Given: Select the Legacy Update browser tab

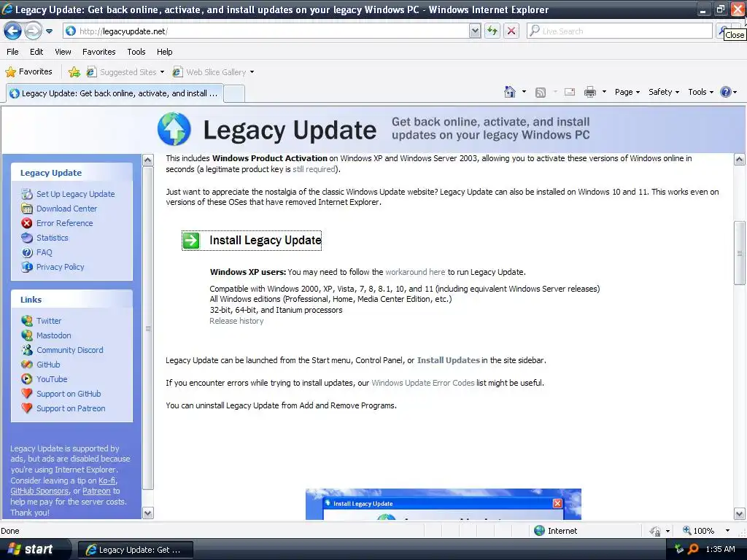Looking at the screenshot, I should [115, 93].
